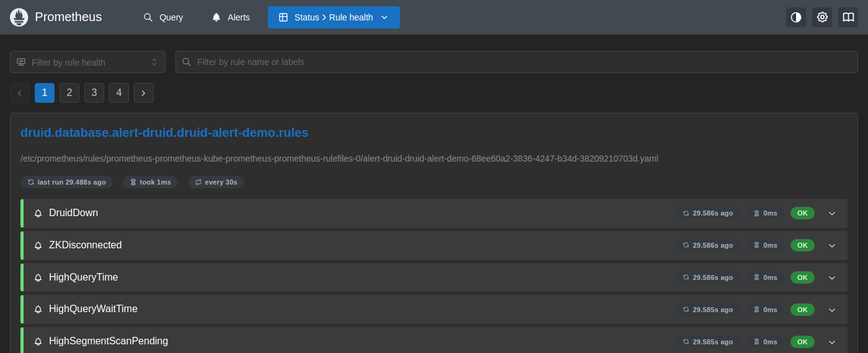
Task: Click the OK badge on HighQueryWaitTime row
Action: pyautogui.click(x=802, y=309)
